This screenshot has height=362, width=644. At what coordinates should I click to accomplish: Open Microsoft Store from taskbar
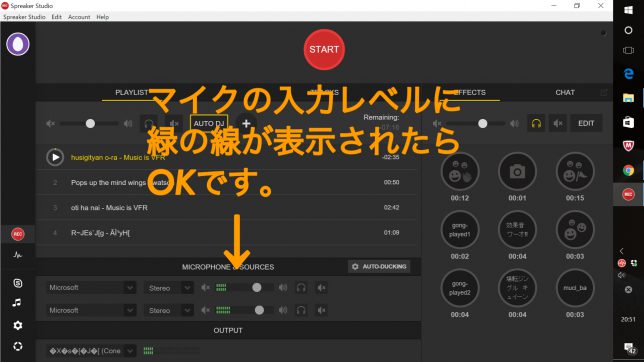pos(628,122)
